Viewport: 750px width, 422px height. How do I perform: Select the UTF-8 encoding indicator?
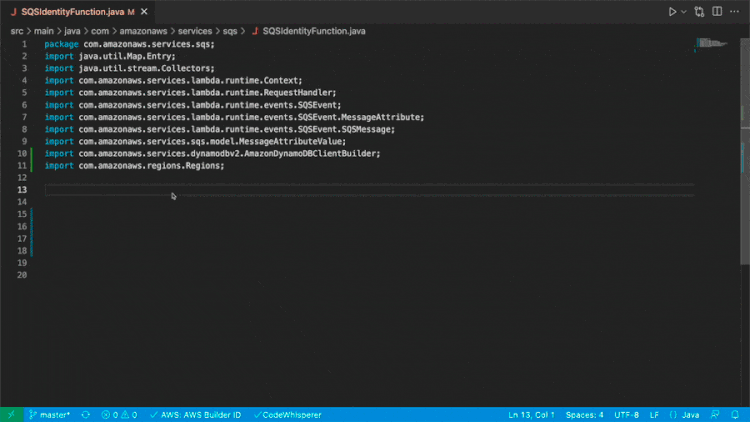[x=626, y=415]
